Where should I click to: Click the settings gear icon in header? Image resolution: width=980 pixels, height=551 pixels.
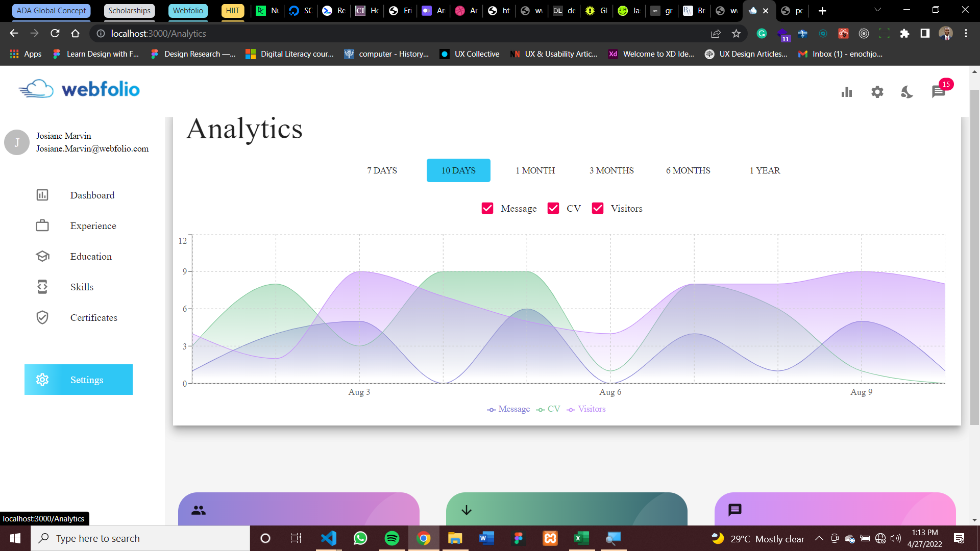877,92
